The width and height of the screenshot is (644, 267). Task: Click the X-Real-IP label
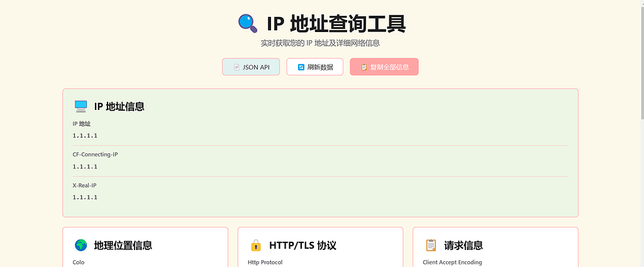[85, 185]
